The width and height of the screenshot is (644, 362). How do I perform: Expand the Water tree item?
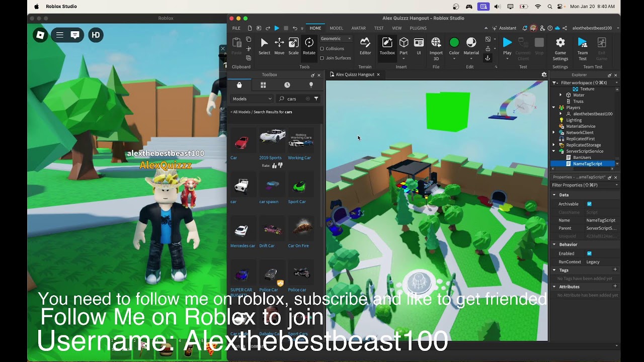(560, 95)
